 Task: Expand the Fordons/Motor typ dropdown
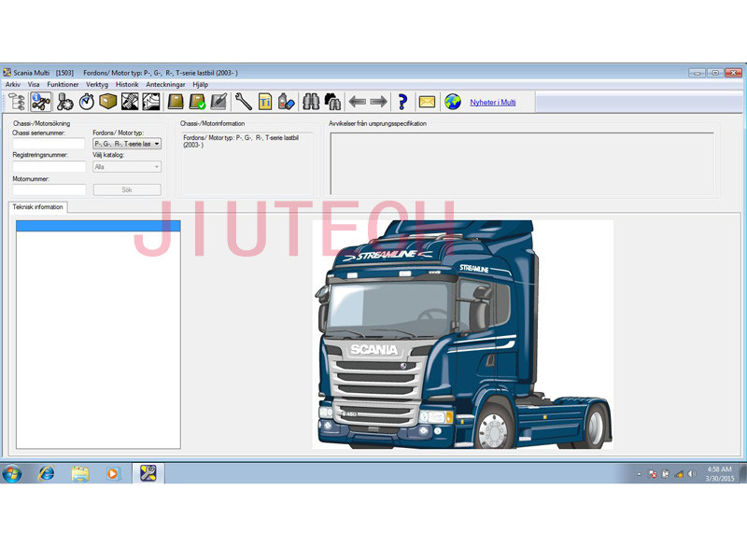click(x=156, y=144)
